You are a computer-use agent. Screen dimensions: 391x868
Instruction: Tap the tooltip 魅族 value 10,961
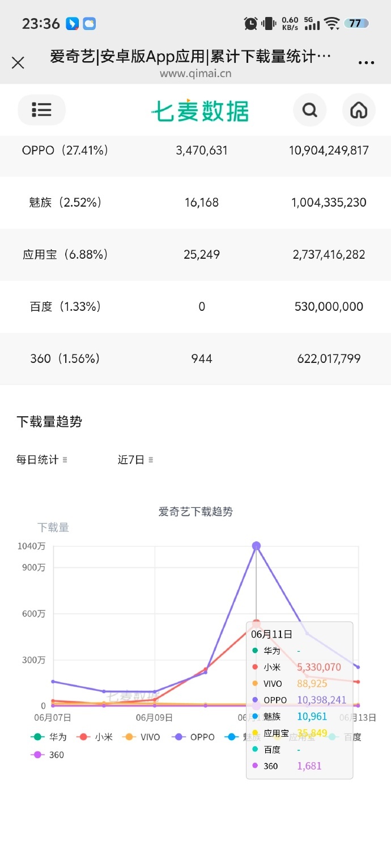(x=312, y=717)
